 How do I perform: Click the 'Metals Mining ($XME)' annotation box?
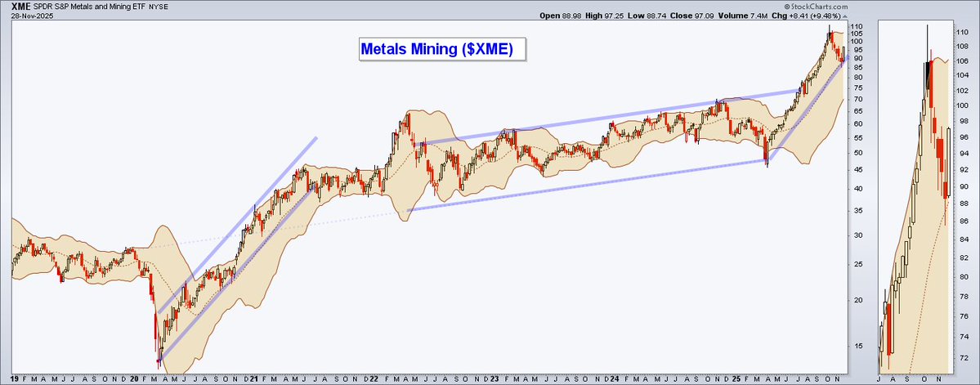(x=442, y=49)
